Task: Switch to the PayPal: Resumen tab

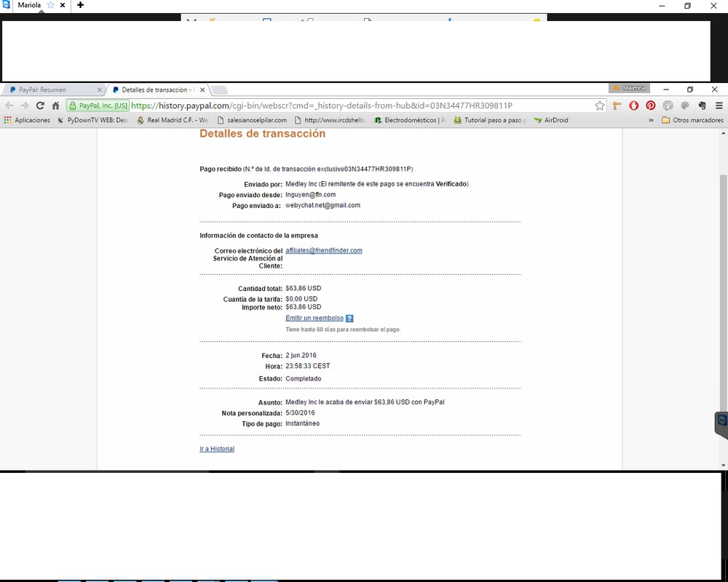Action: click(54, 90)
